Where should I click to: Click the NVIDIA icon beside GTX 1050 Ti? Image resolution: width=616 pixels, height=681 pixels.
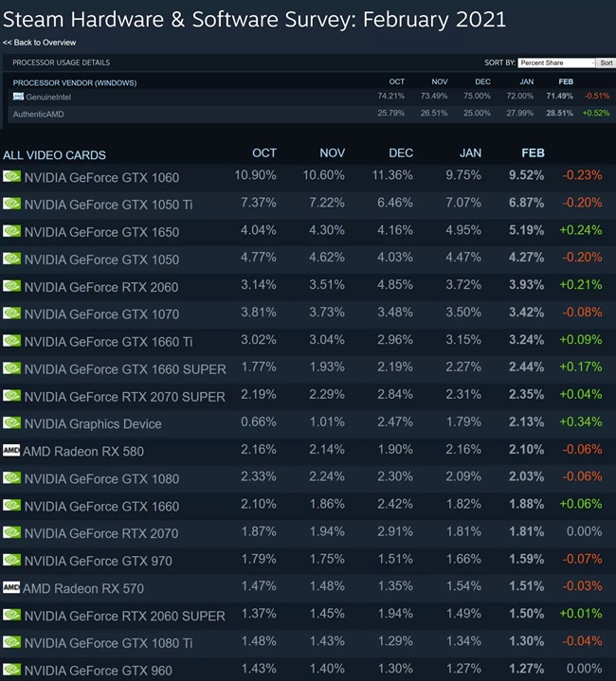pyautogui.click(x=11, y=204)
